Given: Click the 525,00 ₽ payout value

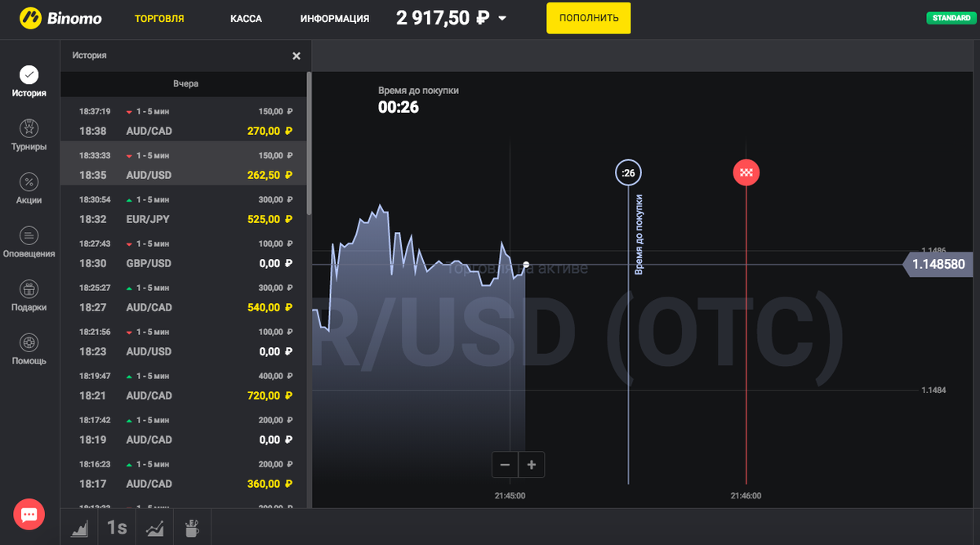Looking at the screenshot, I should 269,219.
